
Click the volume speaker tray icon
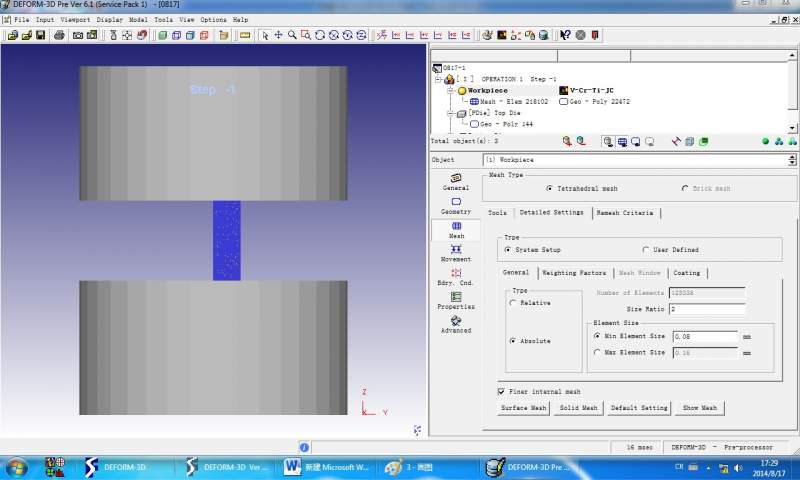[x=738, y=467]
